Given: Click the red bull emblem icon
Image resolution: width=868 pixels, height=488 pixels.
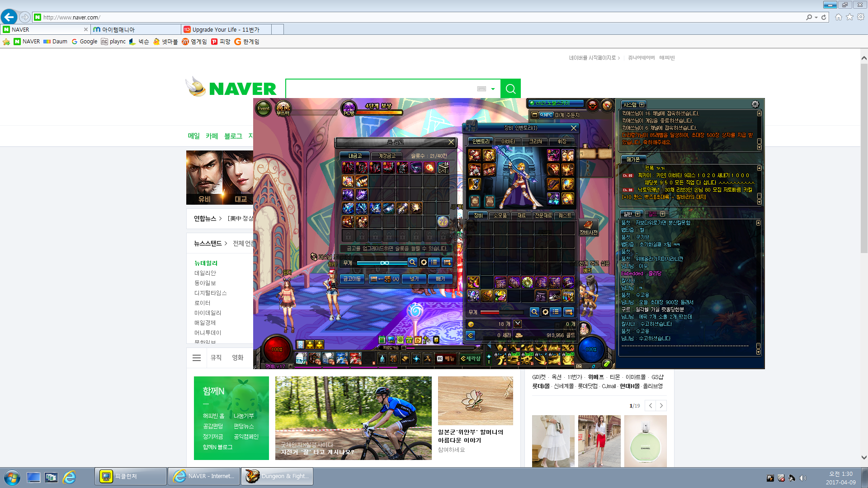Looking at the screenshot, I should pos(592,106).
